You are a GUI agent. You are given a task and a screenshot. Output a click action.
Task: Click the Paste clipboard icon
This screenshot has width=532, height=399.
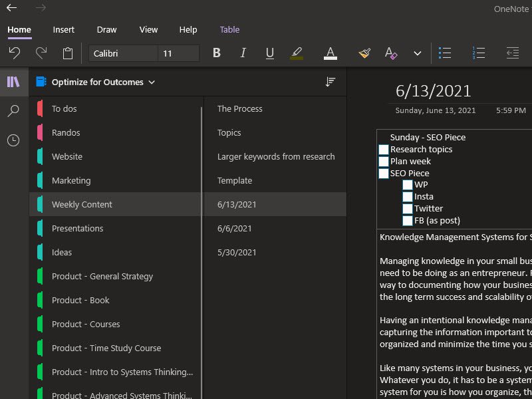click(68, 53)
